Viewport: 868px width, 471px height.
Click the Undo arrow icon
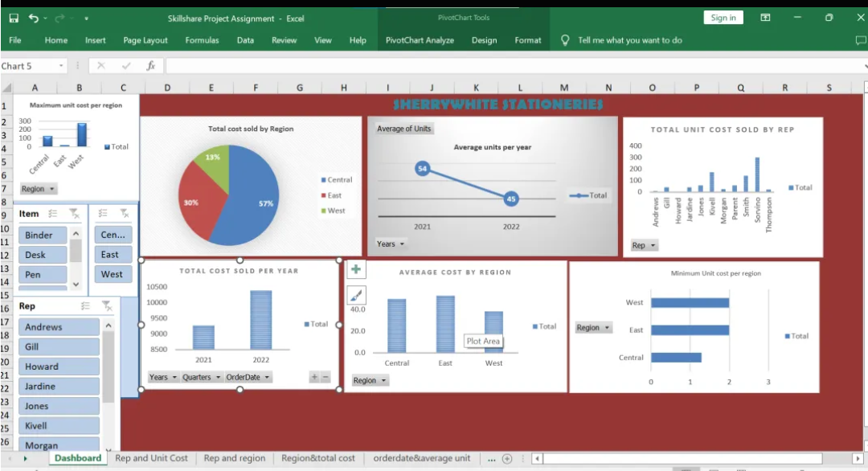[x=33, y=18]
